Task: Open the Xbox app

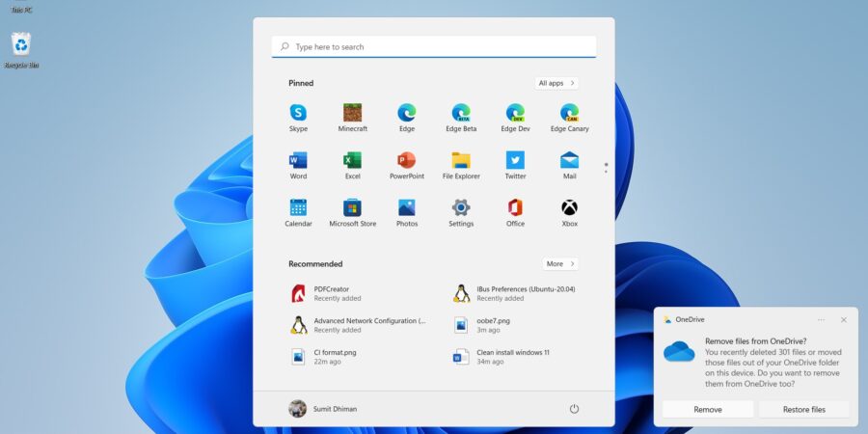Action: click(569, 213)
